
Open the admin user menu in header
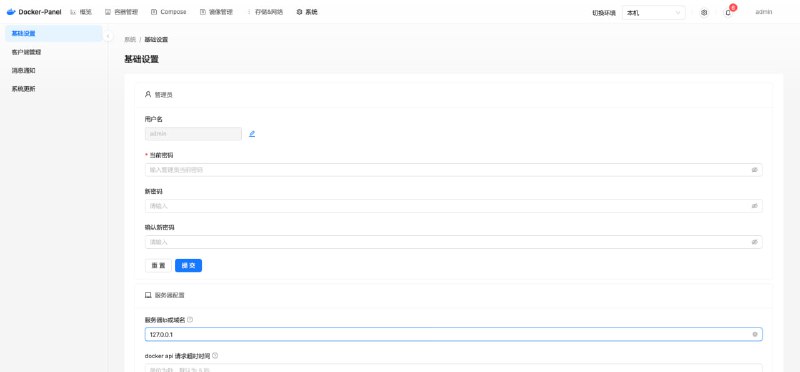(764, 12)
